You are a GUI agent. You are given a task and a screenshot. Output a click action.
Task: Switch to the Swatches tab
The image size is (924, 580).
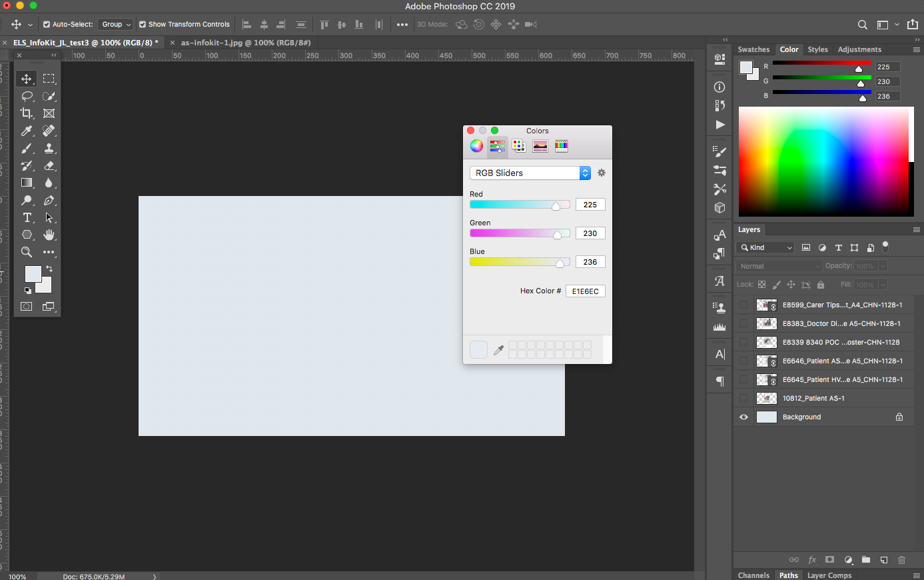point(753,49)
